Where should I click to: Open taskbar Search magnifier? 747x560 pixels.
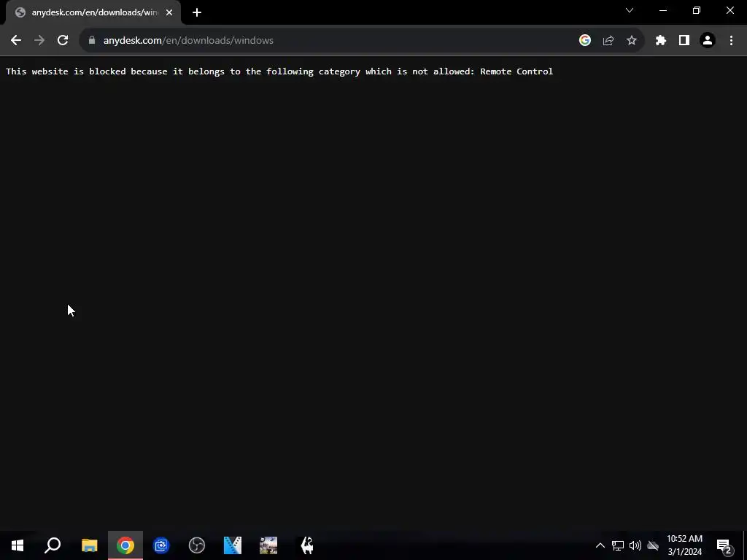coord(53,545)
